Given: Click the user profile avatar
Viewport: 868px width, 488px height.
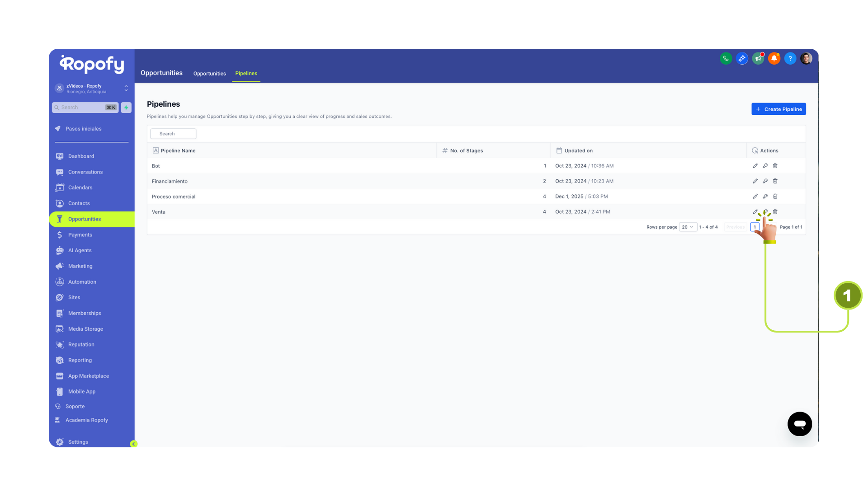Looking at the screenshot, I should 806,58.
